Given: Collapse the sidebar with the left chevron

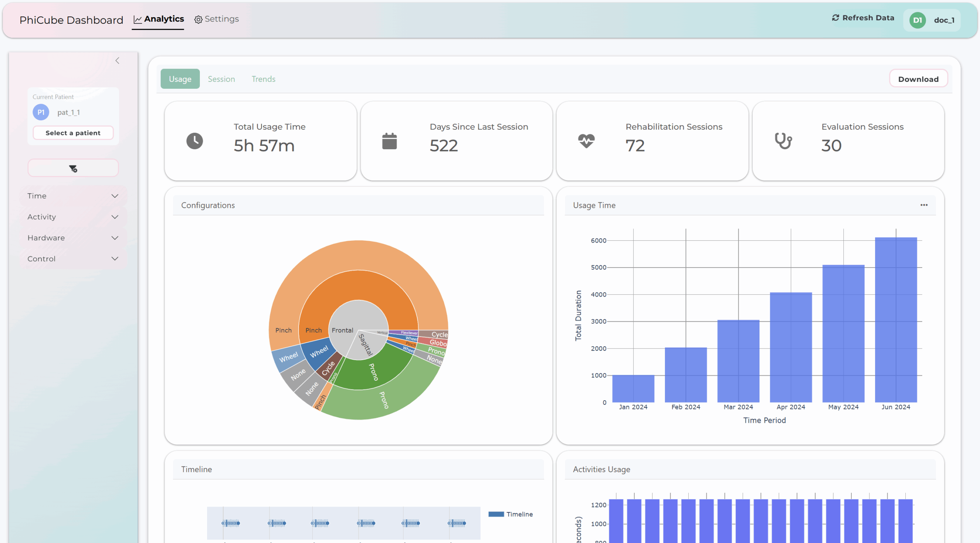Looking at the screenshot, I should click(118, 61).
